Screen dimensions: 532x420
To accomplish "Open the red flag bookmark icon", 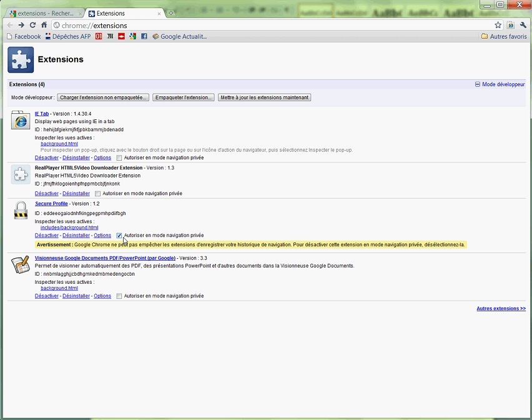I will 121,36.
